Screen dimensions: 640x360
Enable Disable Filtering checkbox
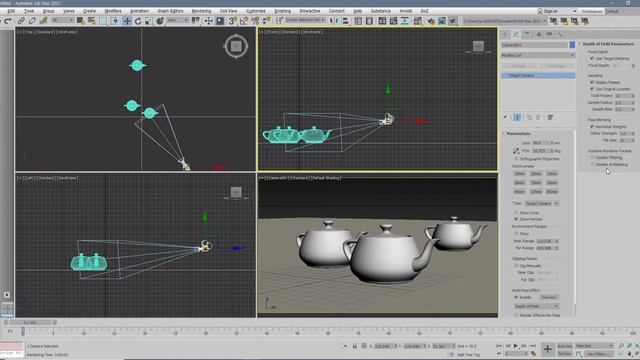pos(592,157)
